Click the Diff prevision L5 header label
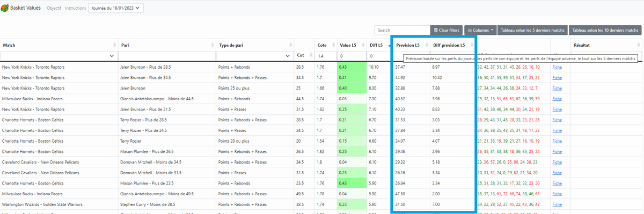644x214 pixels. (x=449, y=45)
